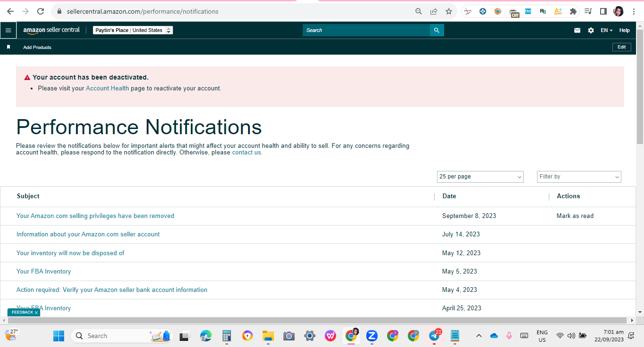Open the Chrome profile avatar
Screen dimensions: 644x347
(618, 11)
